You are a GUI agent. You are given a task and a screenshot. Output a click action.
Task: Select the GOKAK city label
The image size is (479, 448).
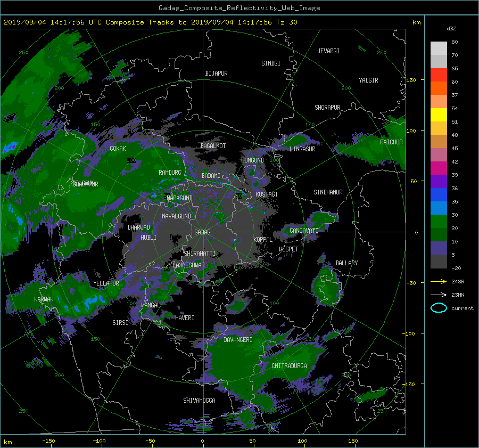[118, 149]
